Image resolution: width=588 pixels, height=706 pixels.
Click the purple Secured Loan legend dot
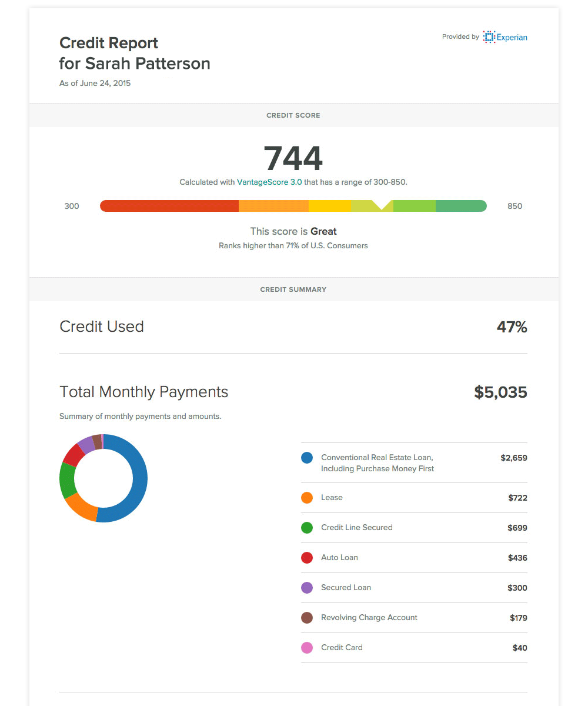click(x=307, y=588)
